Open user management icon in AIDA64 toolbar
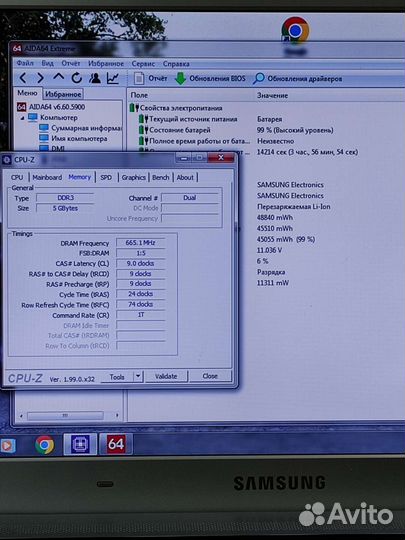The width and height of the screenshot is (405, 540). (95, 79)
